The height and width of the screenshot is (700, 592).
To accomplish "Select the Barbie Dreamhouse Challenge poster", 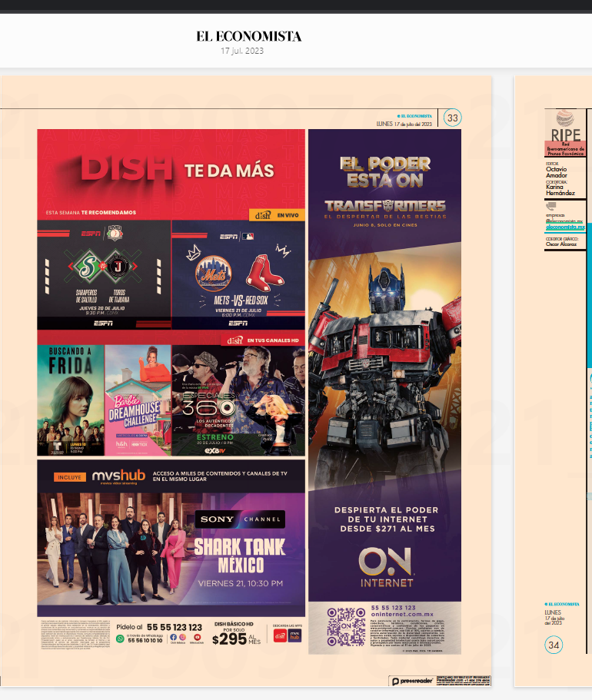I will (x=138, y=400).
